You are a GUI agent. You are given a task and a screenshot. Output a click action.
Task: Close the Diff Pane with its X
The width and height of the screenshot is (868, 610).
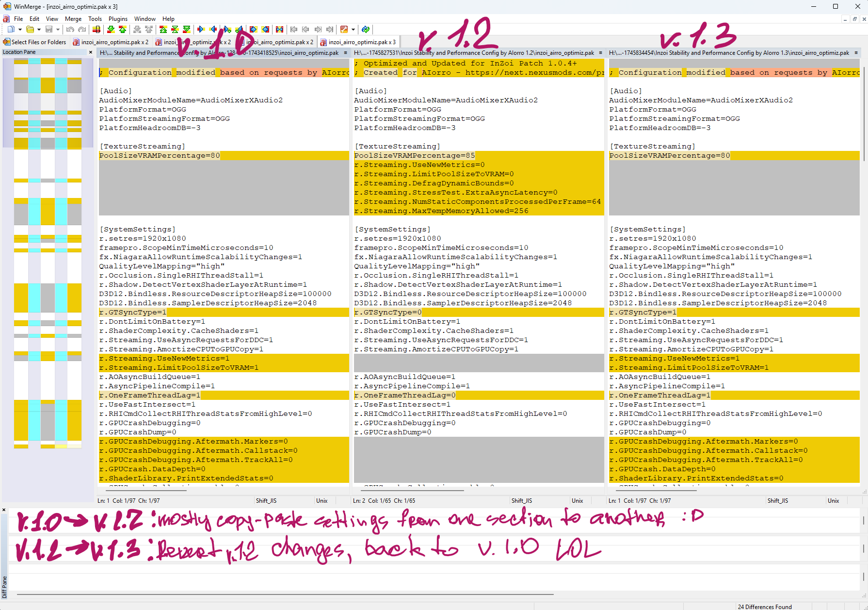click(x=4, y=510)
